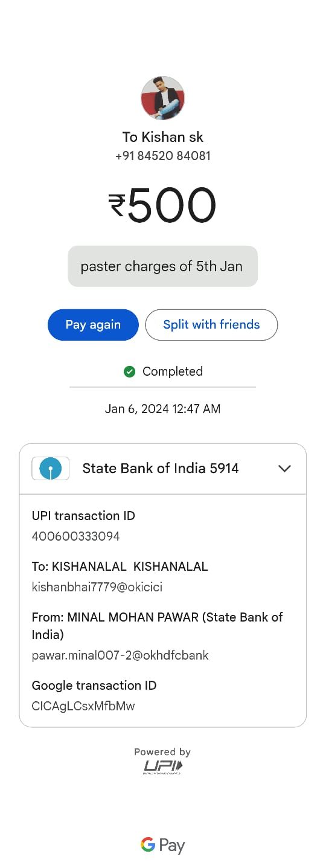326x868 pixels.
Task: Click the ₹500 amount text
Action: pyautogui.click(x=162, y=205)
